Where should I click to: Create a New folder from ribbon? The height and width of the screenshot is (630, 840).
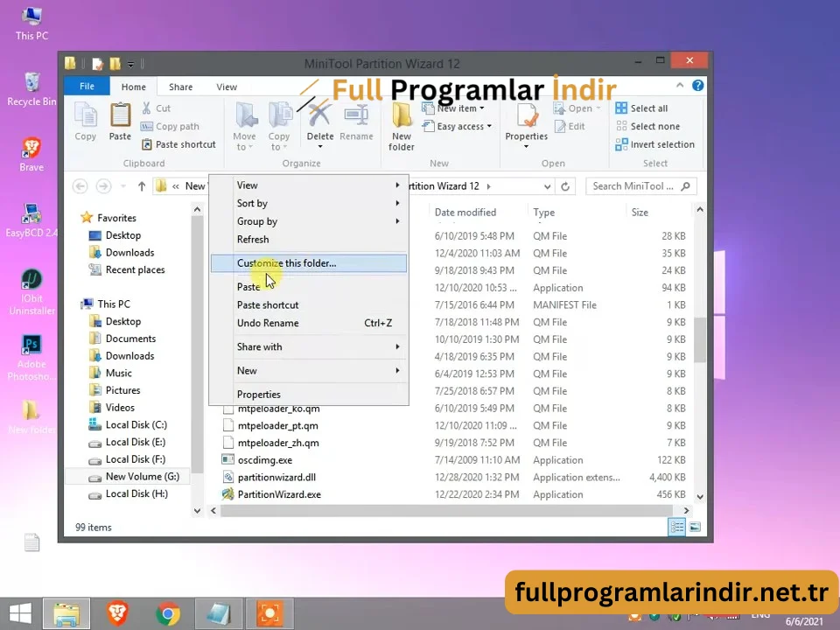[402, 128]
